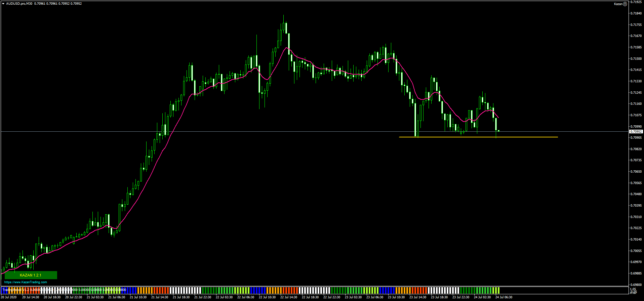
Task: Click the 0.71755 price scale label
Action: [x=637, y=25]
